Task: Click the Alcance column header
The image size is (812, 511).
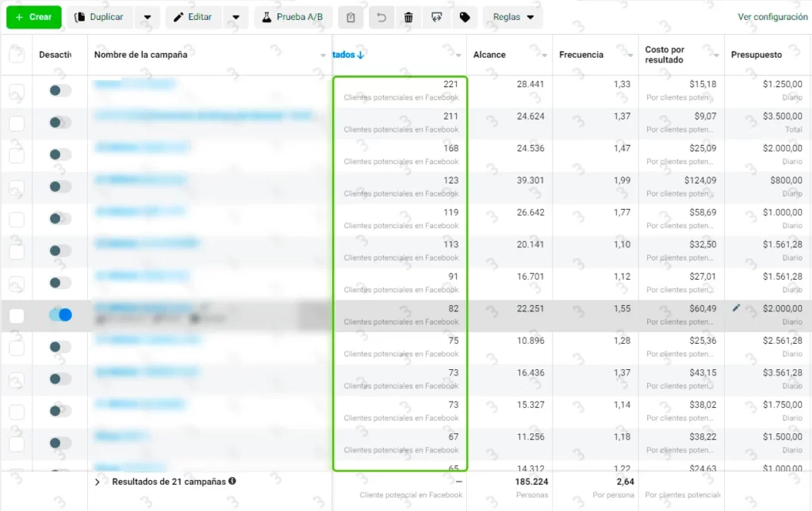Action: [x=490, y=55]
